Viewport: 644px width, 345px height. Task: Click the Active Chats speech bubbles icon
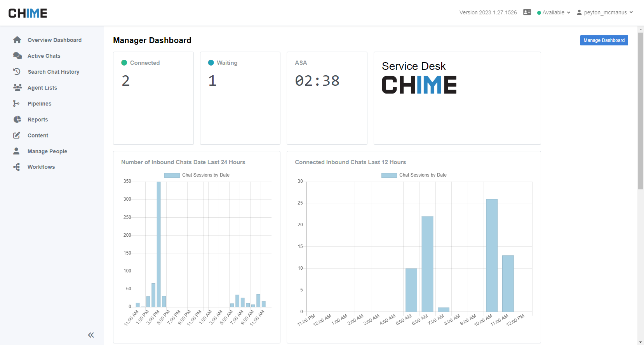tap(17, 55)
